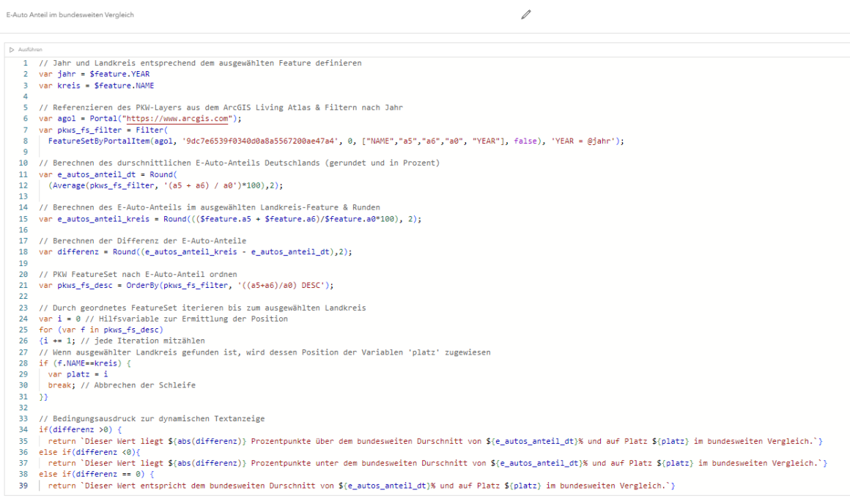
Task: Click the comment 'Abbrechen der Schleife'
Action: point(145,385)
